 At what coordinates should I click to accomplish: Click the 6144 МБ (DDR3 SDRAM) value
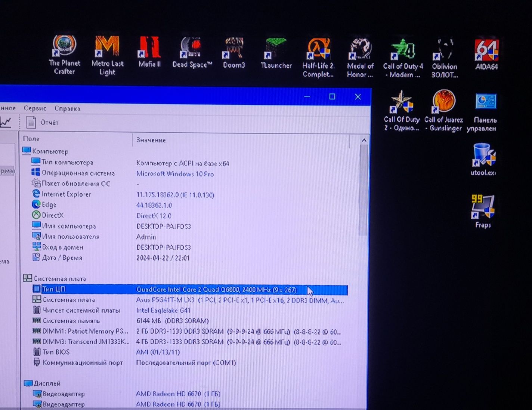172,321
